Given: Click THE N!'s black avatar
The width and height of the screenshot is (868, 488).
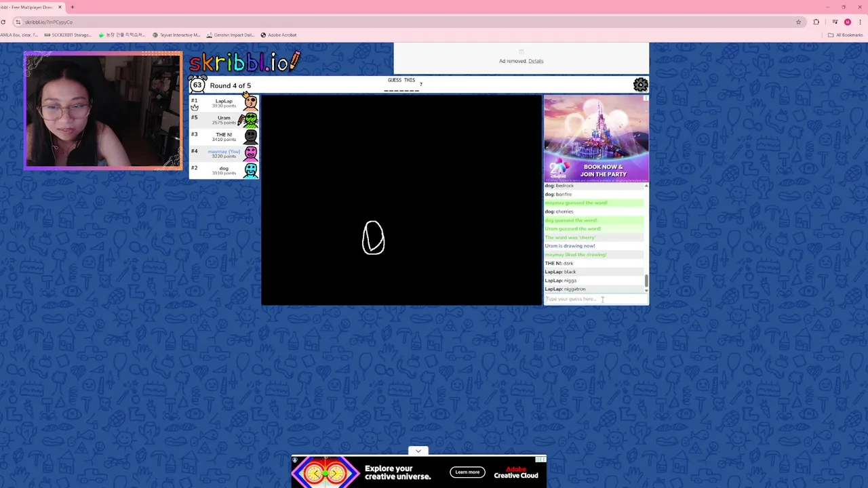Looking at the screenshot, I should tap(251, 137).
